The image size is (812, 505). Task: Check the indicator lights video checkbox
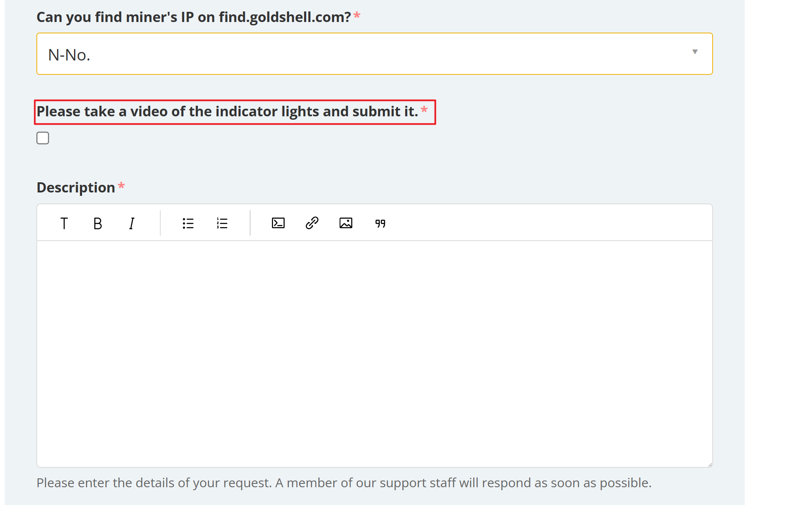click(43, 138)
